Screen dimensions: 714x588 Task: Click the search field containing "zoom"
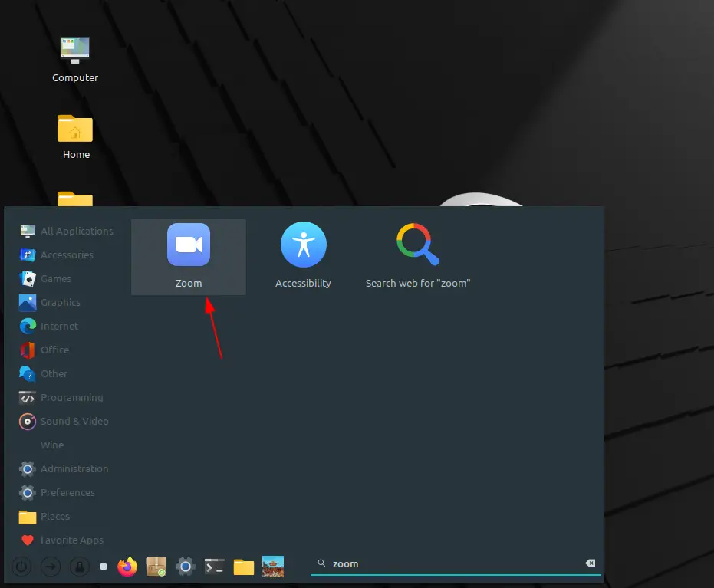[x=456, y=564]
